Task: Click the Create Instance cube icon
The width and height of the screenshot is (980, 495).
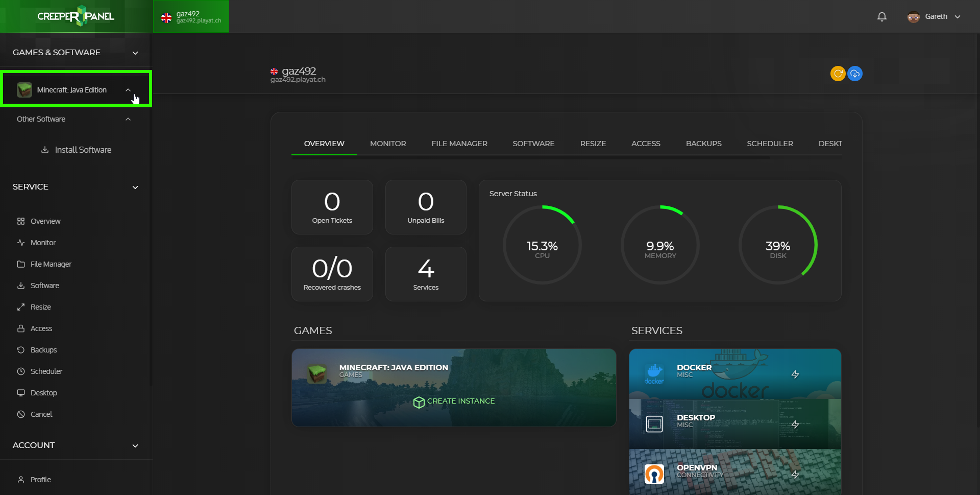Action: [419, 403]
